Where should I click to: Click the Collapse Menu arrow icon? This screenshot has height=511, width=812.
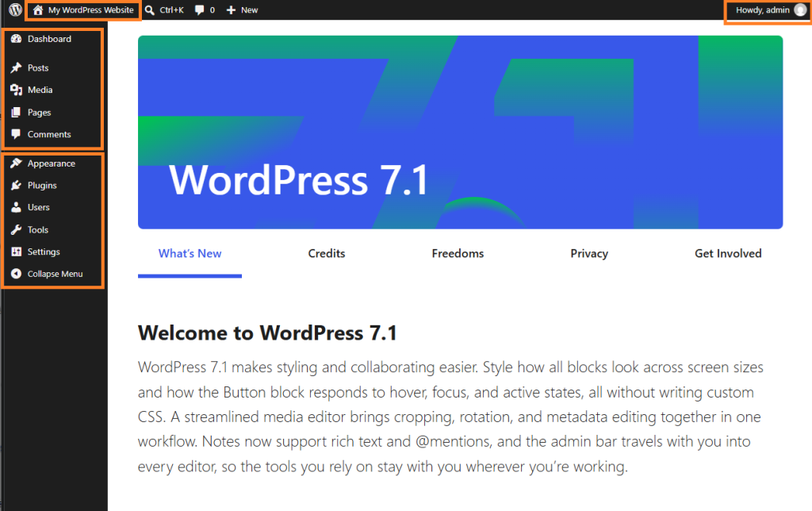tap(16, 274)
